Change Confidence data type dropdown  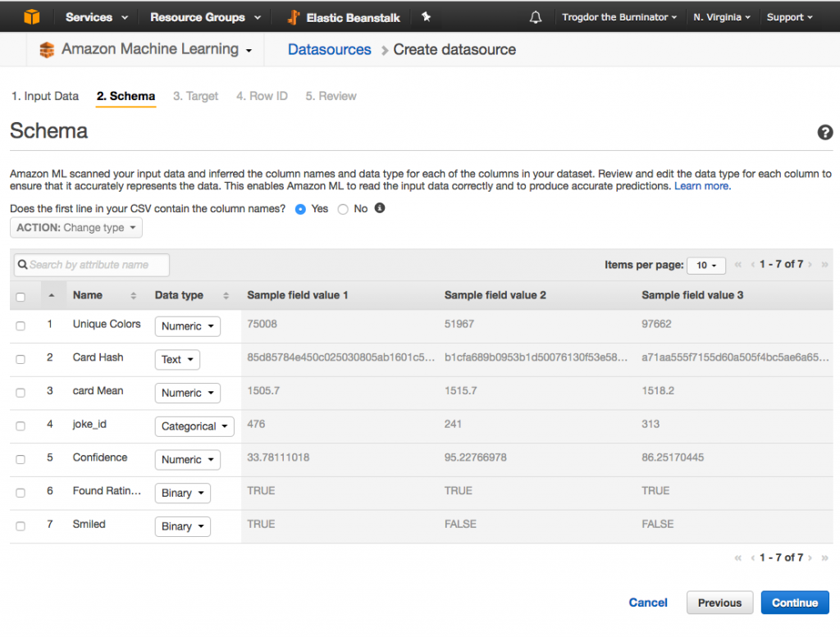pos(188,459)
